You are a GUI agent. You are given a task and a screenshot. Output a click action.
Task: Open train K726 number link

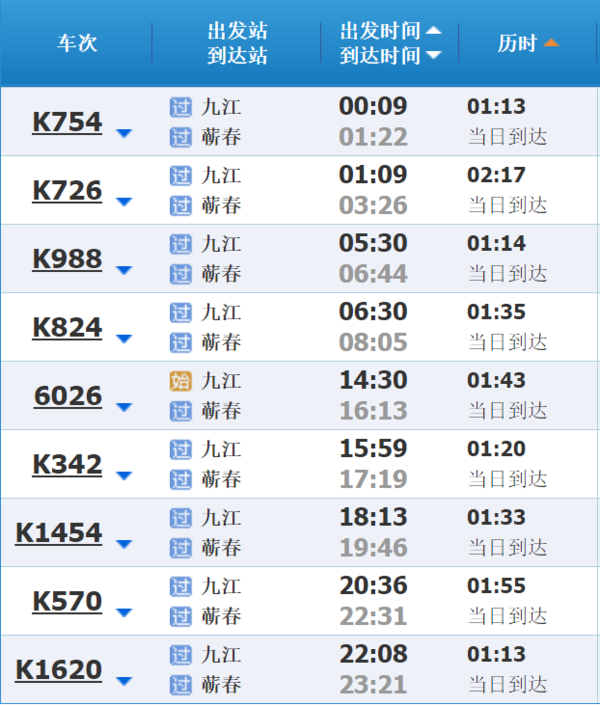coord(67,190)
